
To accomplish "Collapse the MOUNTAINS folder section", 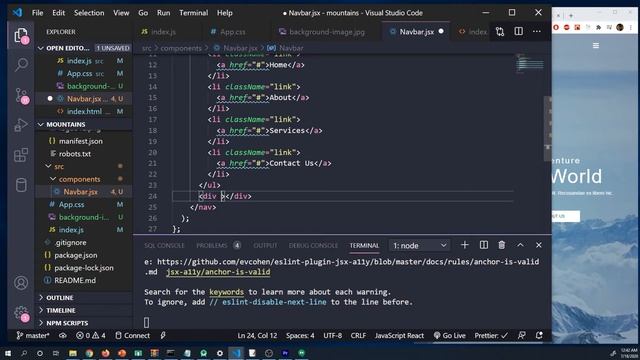I will (x=84, y=124).
